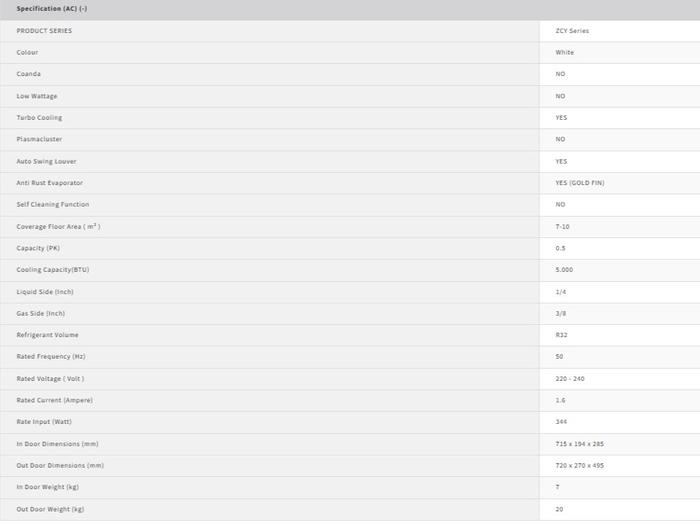Select the Turbo Cooling row label

39,118
